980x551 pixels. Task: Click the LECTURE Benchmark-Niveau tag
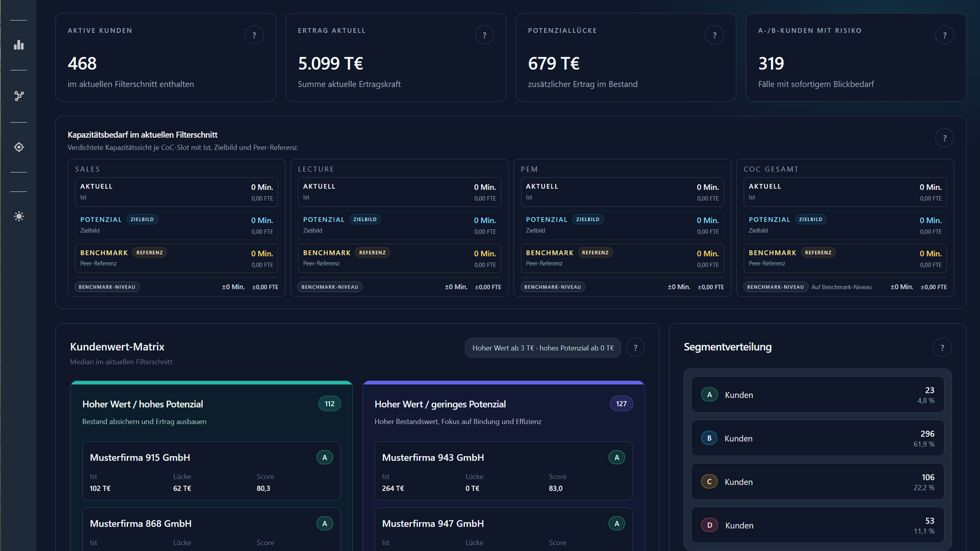(x=330, y=287)
